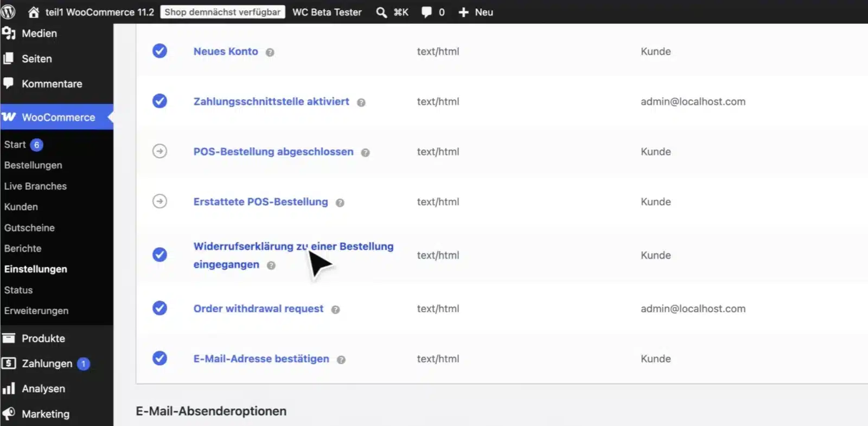Click manual status icon for POS-Bestellung abgeschlossen
The height and width of the screenshot is (426, 868).
pos(159,151)
